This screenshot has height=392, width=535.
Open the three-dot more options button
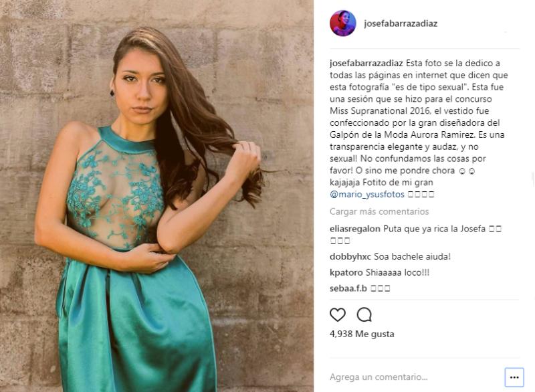[x=514, y=377]
